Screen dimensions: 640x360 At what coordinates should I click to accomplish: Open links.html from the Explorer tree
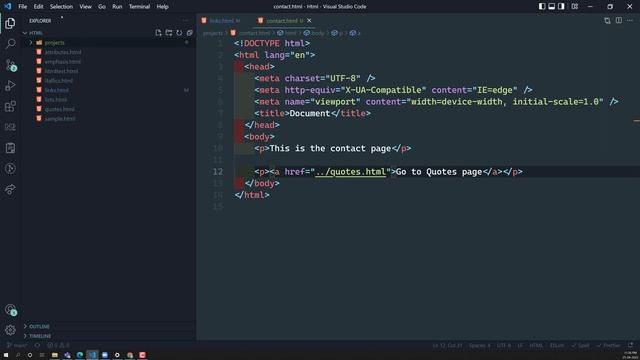pyautogui.click(x=57, y=90)
